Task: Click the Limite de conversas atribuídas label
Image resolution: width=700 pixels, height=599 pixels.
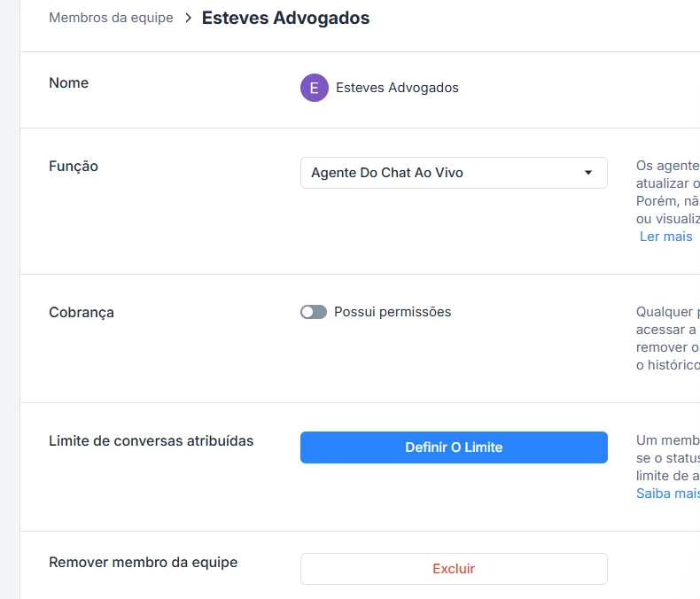Action: coord(151,440)
